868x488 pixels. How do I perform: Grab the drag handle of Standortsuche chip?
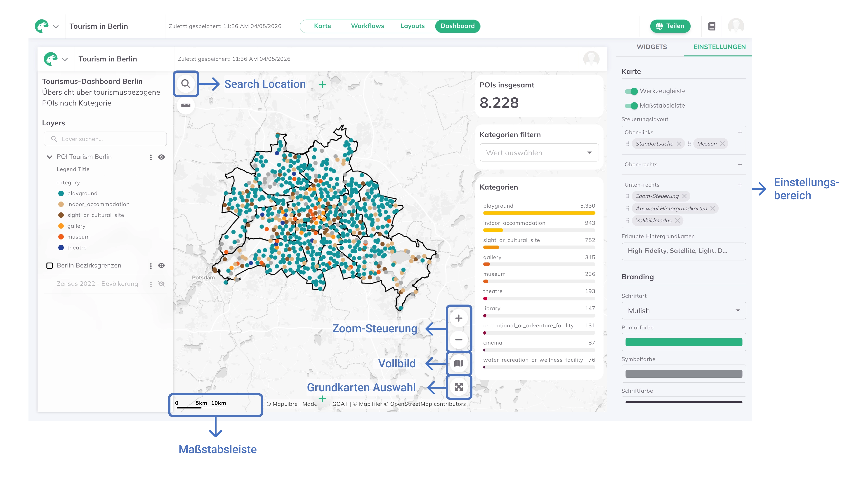pos(627,144)
